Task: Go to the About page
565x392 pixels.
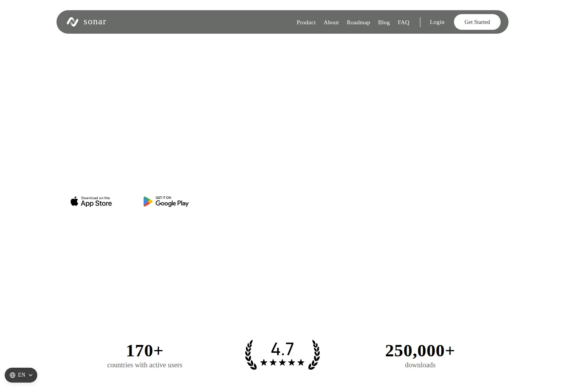Action: pos(331,22)
